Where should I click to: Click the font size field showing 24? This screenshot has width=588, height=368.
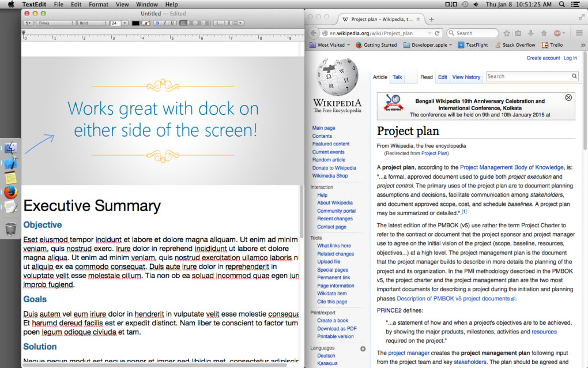point(115,23)
